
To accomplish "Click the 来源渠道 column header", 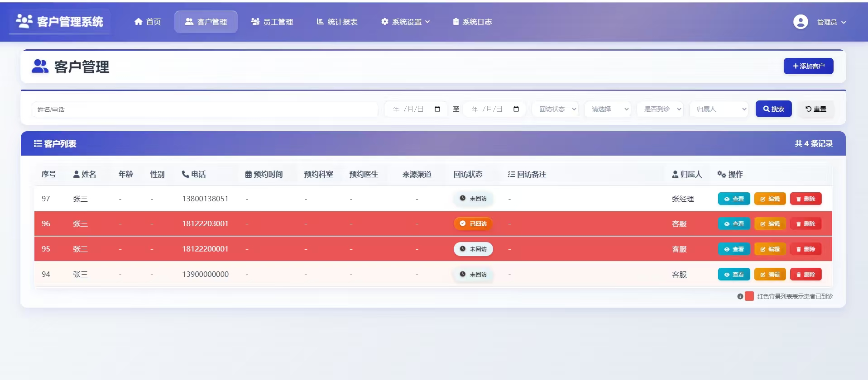I will point(417,174).
